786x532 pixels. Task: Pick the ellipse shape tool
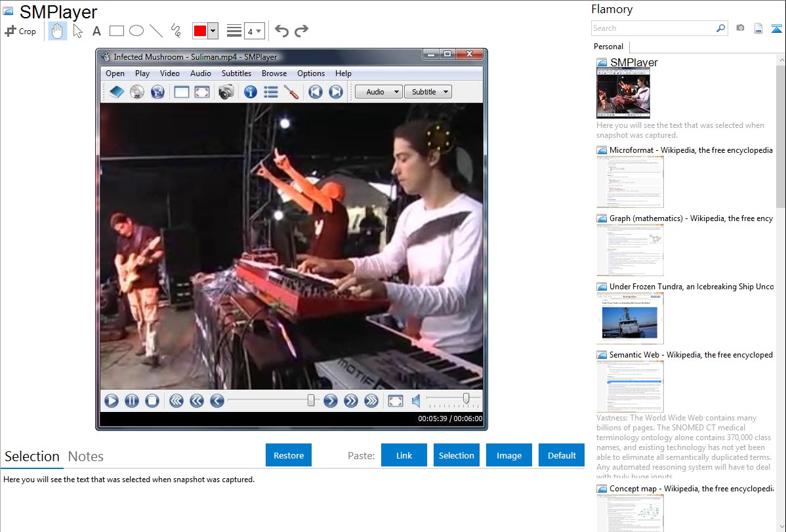click(x=136, y=31)
